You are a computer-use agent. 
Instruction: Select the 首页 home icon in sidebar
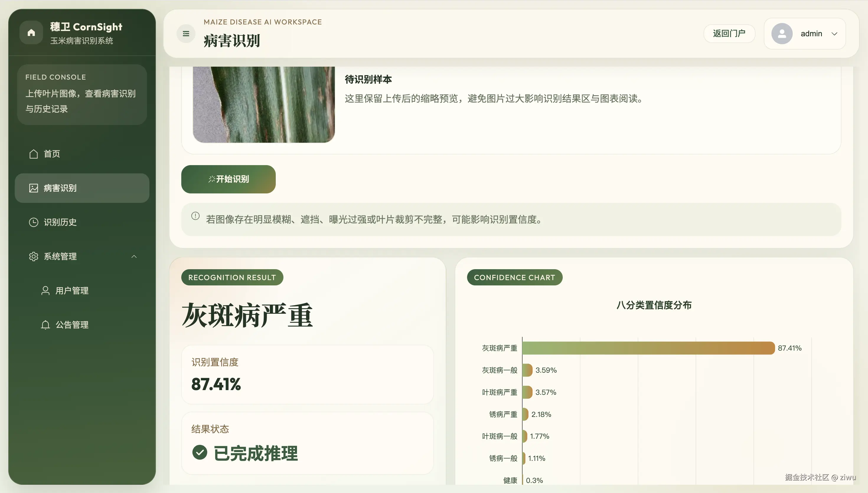pyautogui.click(x=34, y=154)
